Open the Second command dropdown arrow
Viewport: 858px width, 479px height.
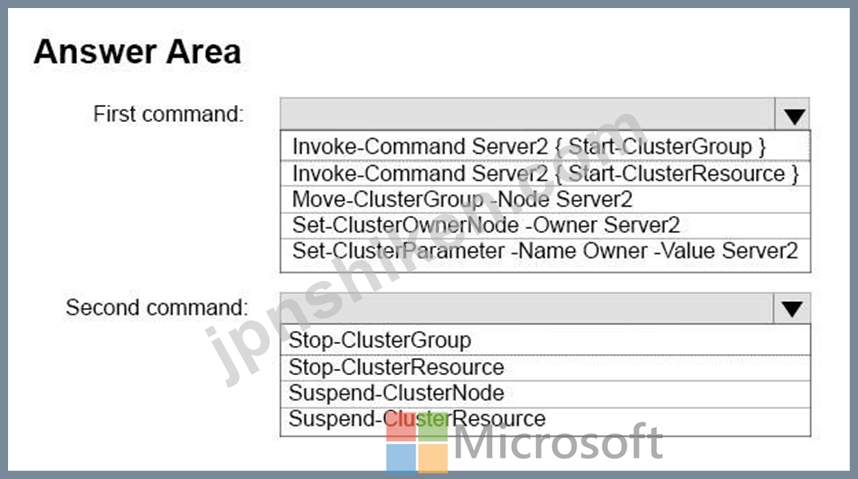coord(792,308)
